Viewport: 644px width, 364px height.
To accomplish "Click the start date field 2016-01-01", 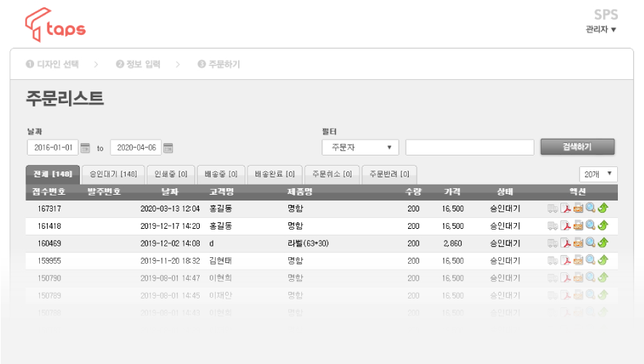I will point(52,147).
